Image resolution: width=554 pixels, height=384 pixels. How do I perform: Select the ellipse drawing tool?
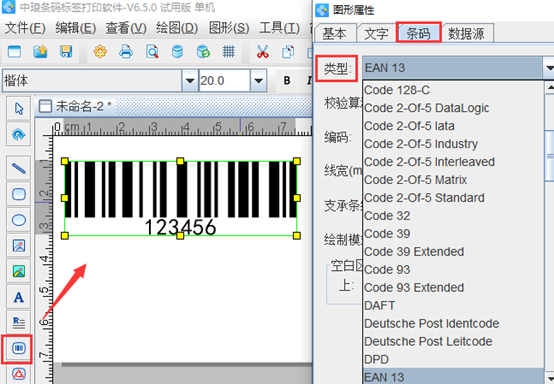click(x=19, y=220)
